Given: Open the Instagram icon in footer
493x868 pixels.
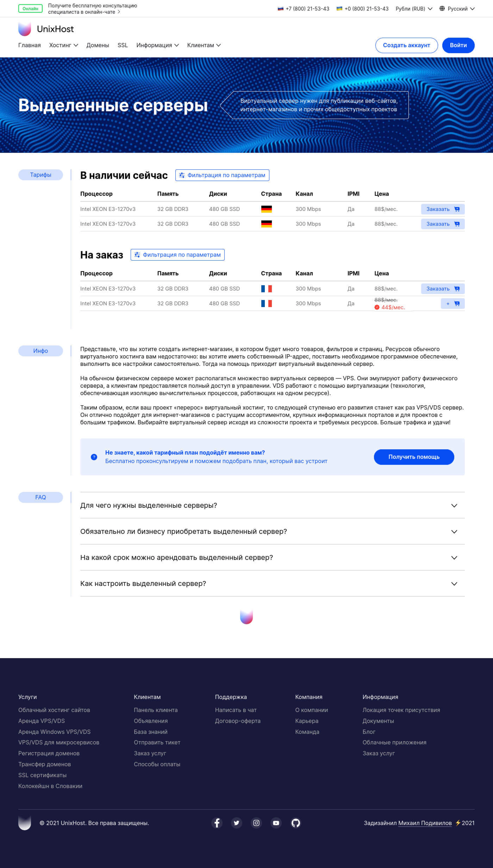Looking at the screenshot, I should point(256,823).
